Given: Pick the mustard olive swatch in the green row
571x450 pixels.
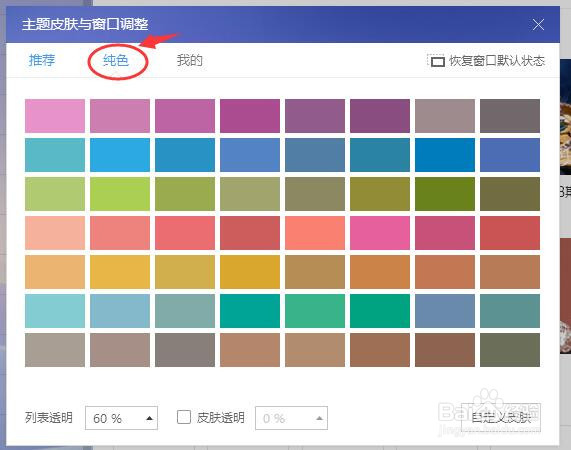Looking at the screenshot, I should pos(380,194).
